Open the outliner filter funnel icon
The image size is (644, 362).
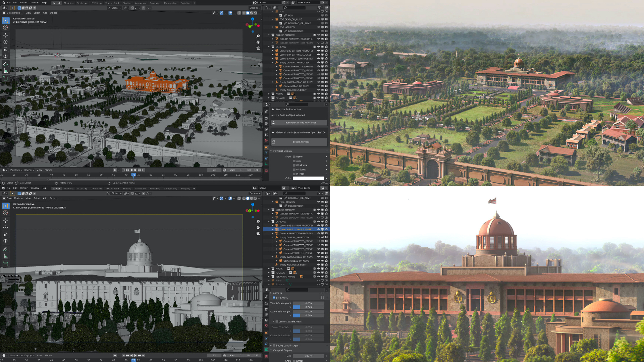tap(319, 7)
